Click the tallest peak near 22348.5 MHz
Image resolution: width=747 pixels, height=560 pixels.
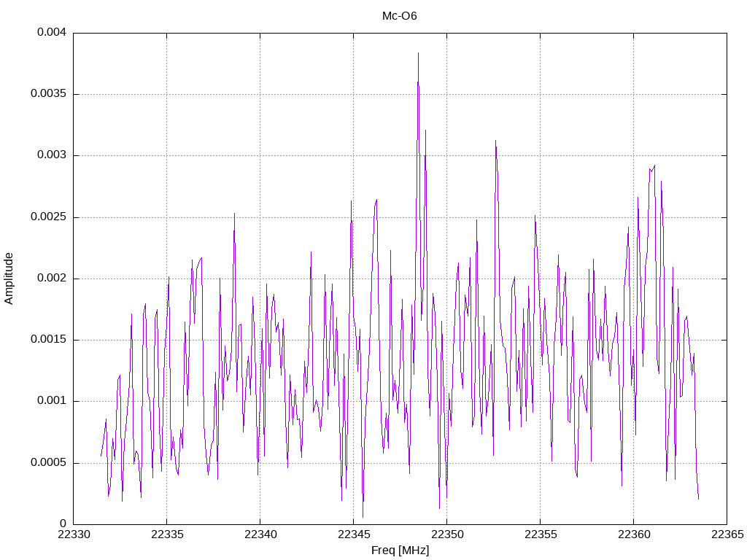click(418, 53)
